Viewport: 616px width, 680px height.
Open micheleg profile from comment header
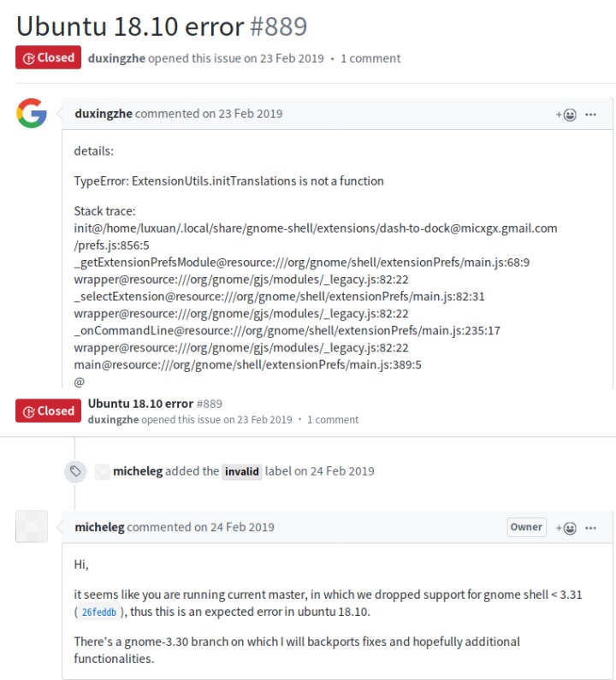coord(99,528)
